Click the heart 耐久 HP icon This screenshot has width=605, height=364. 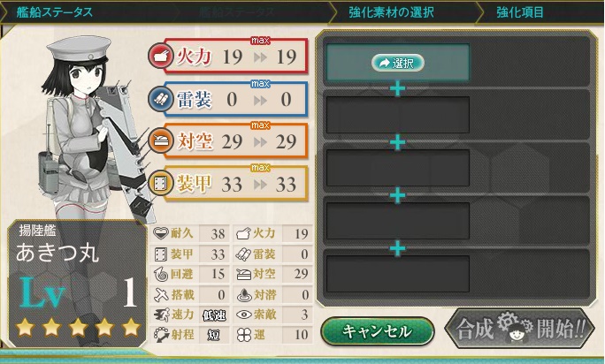[160, 233]
